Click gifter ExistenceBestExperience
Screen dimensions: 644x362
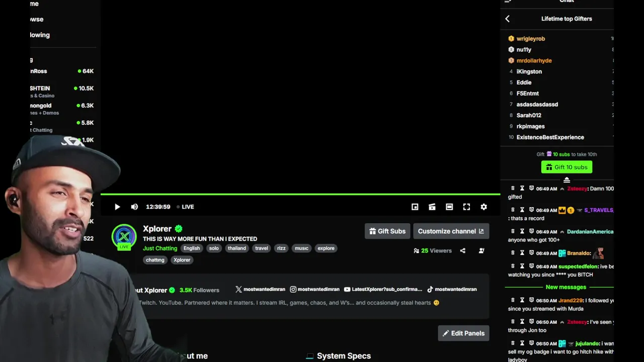pos(550,137)
